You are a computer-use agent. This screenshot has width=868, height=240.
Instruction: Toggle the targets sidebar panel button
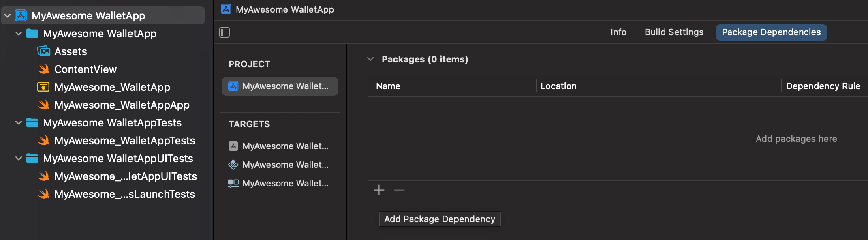pyautogui.click(x=224, y=32)
